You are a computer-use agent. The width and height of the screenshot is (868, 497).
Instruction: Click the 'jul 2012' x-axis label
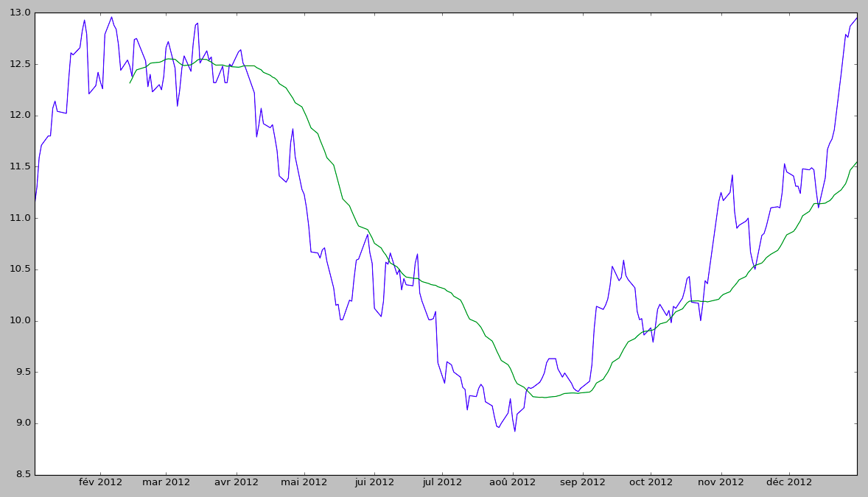(x=442, y=482)
